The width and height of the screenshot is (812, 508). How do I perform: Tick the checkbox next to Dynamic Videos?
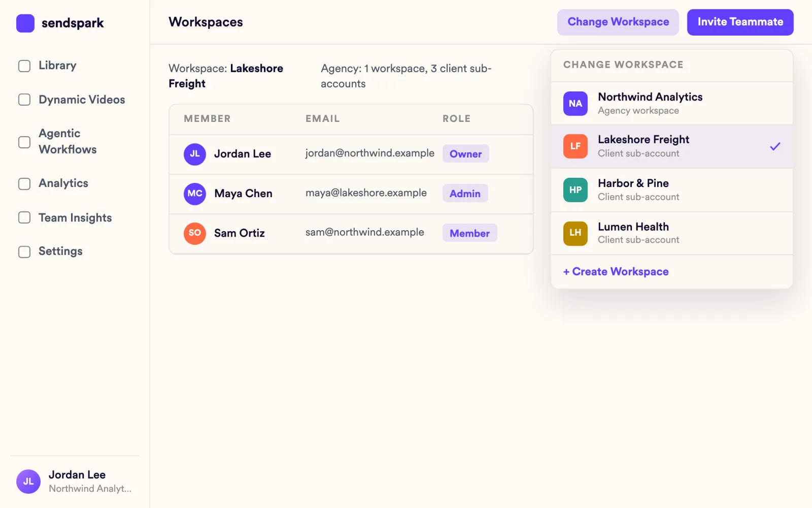pyautogui.click(x=24, y=100)
